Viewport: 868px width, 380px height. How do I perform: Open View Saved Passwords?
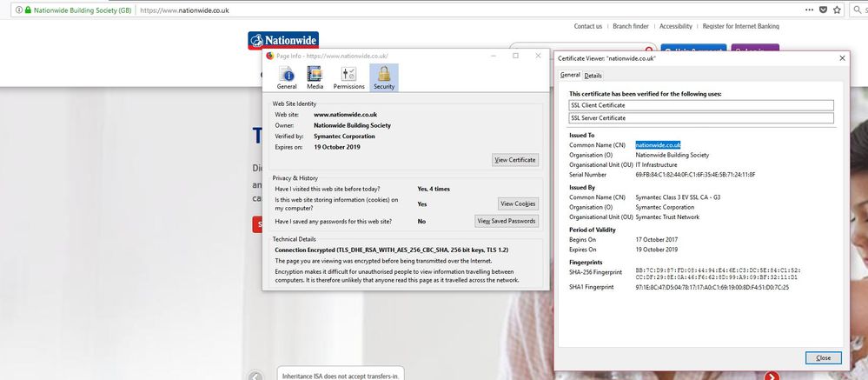(507, 222)
